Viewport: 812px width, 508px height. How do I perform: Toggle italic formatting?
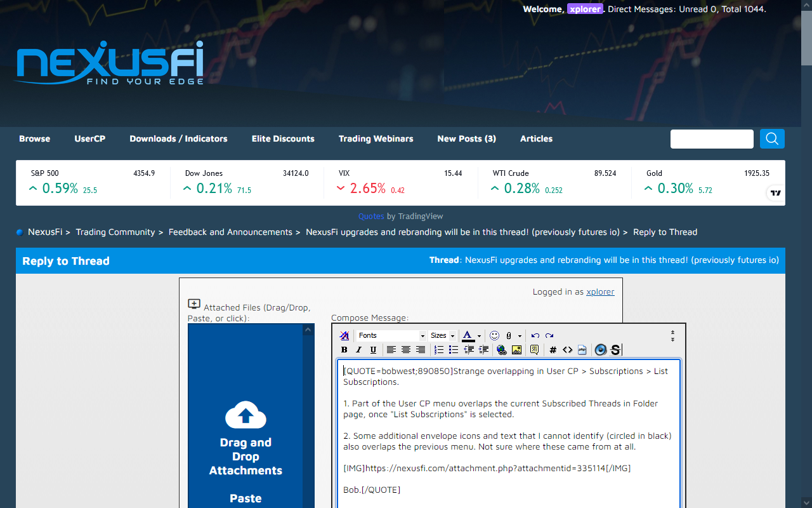(x=358, y=350)
